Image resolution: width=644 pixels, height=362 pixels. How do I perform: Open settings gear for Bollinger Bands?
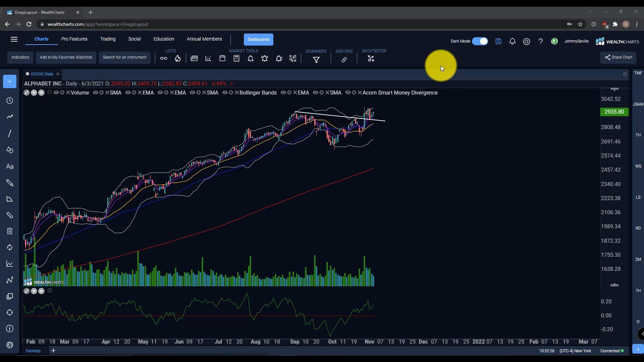(x=231, y=93)
